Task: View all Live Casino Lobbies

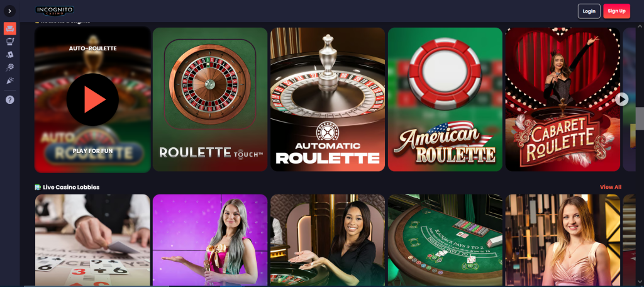Action: [610, 187]
